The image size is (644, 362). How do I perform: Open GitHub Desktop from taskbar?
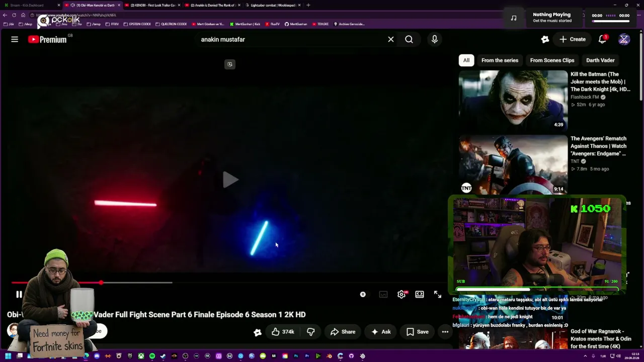(351, 356)
